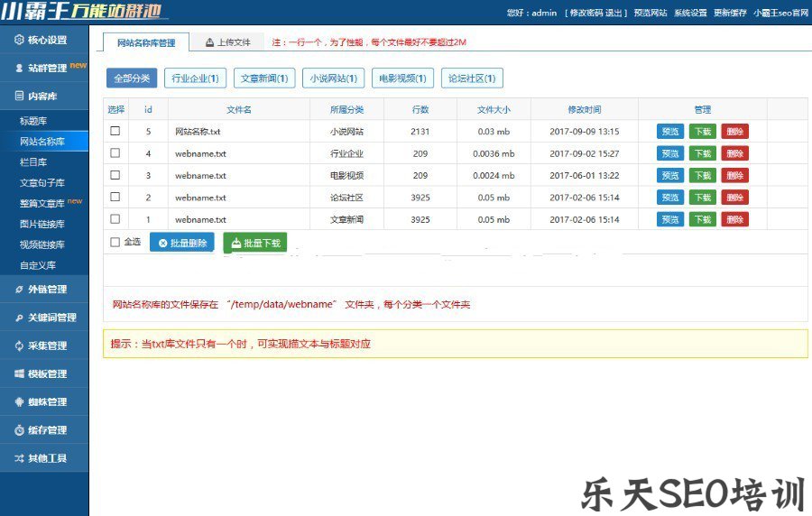812x516 pixels.
Task: Tick checkbox for id 3 row
Action: click(115, 175)
